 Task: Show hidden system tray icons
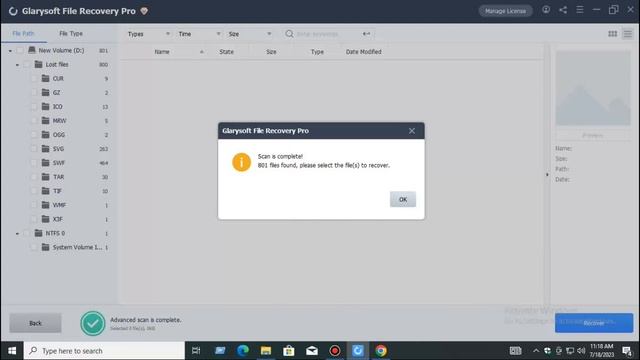[536, 351]
